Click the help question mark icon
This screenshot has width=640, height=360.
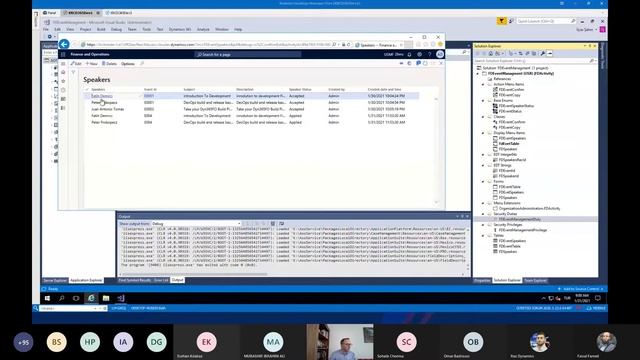point(429,54)
